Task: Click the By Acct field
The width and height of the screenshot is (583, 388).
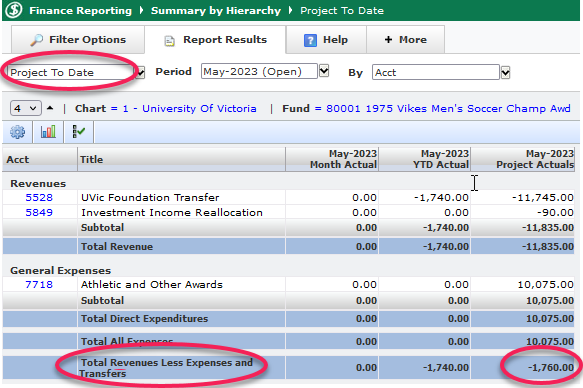Action: (x=436, y=72)
